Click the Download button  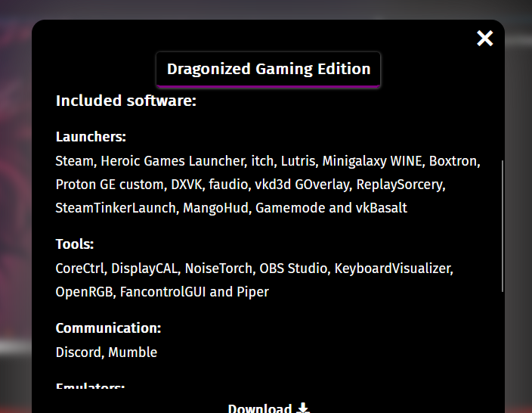[x=268, y=408]
